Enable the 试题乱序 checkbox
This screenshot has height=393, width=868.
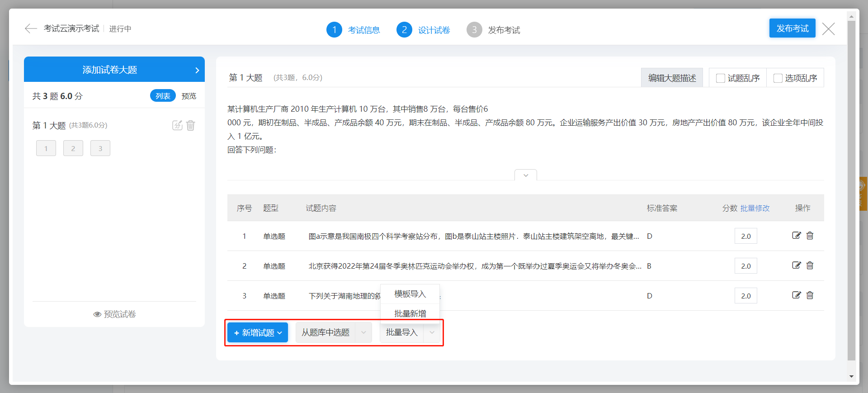point(721,78)
